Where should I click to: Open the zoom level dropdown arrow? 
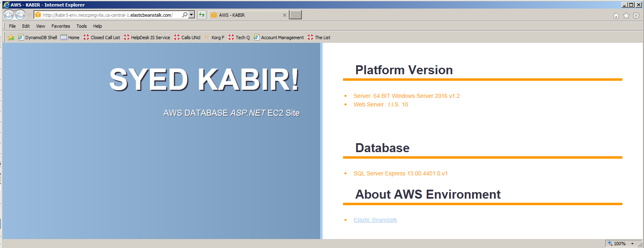(632, 244)
